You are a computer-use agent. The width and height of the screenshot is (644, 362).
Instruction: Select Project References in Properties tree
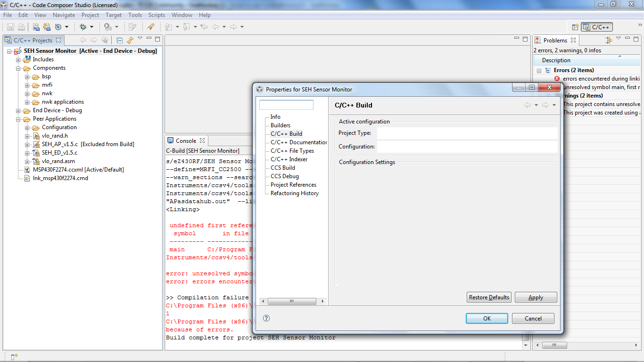293,185
